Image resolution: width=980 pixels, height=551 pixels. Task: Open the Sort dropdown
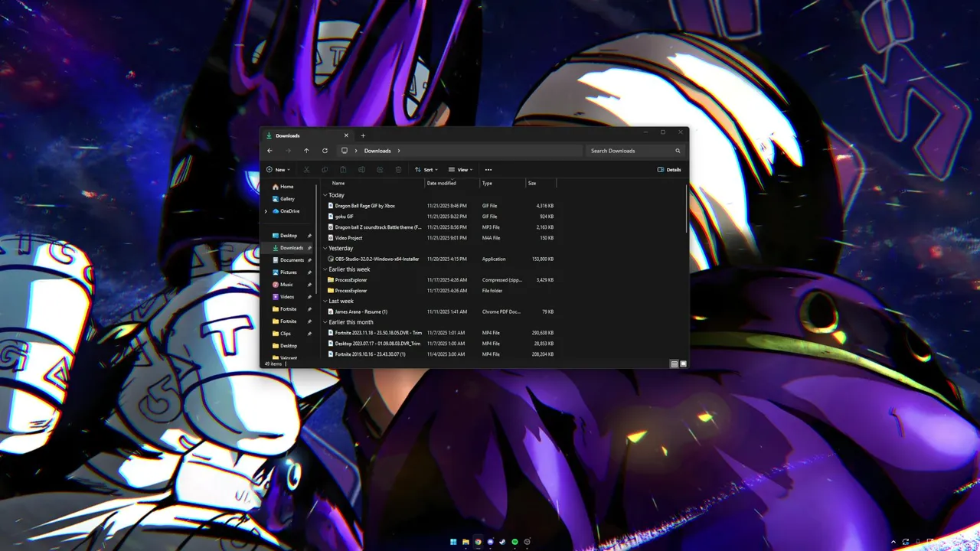click(x=426, y=170)
